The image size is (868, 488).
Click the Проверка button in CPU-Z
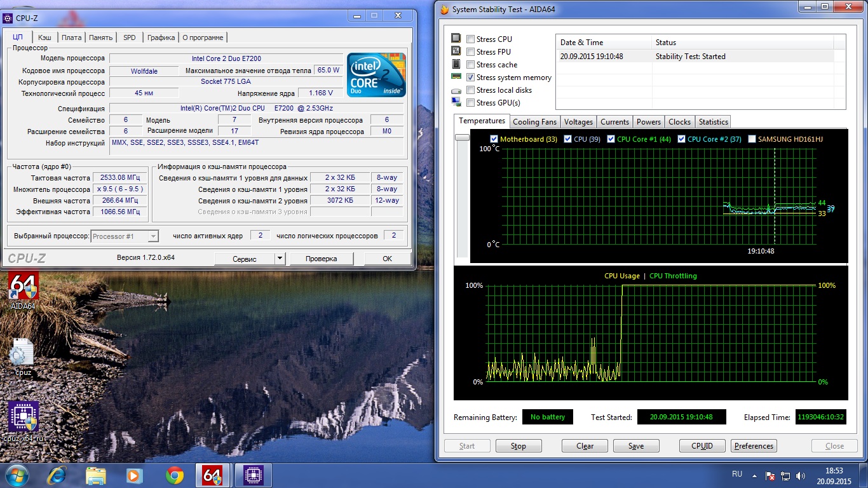pyautogui.click(x=321, y=259)
